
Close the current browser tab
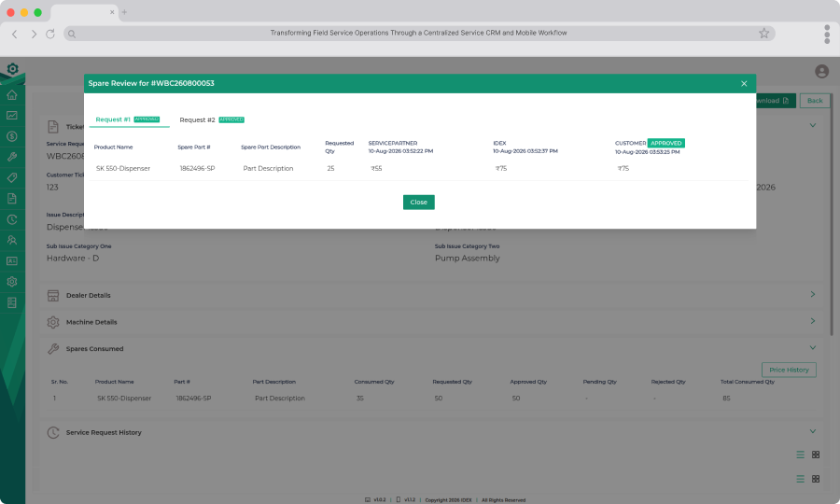pos(112,12)
